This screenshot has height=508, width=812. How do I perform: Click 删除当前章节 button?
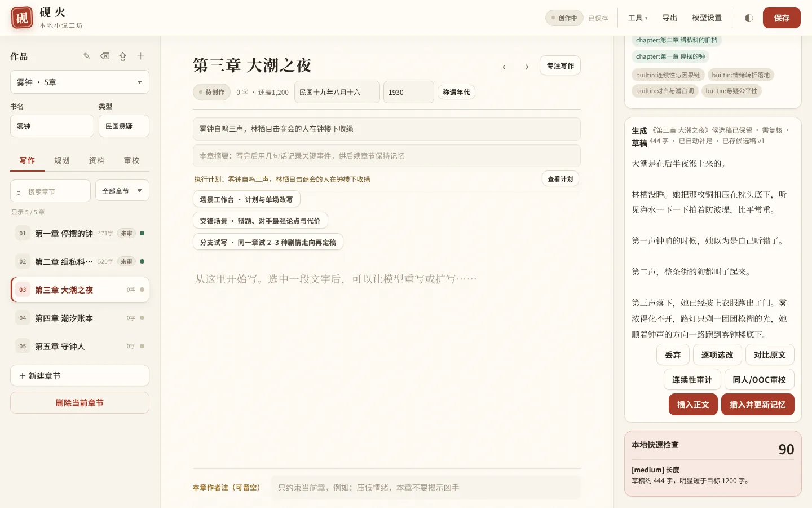[80, 403]
